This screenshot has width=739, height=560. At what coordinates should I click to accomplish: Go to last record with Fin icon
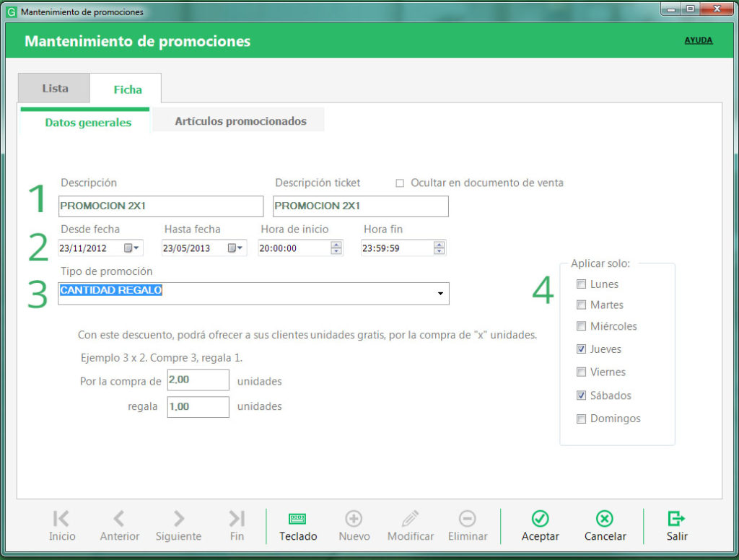pyautogui.click(x=237, y=517)
